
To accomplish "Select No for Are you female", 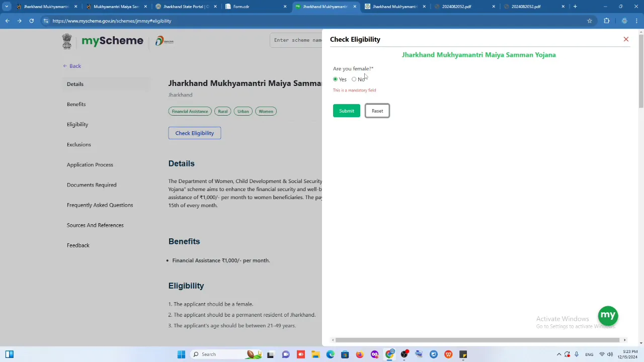I will (x=354, y=79).
